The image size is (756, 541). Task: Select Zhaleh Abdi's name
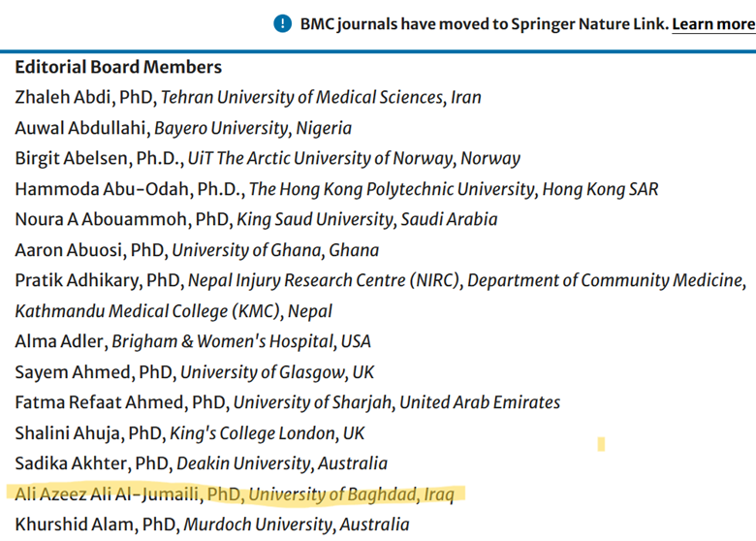[63, 97]
